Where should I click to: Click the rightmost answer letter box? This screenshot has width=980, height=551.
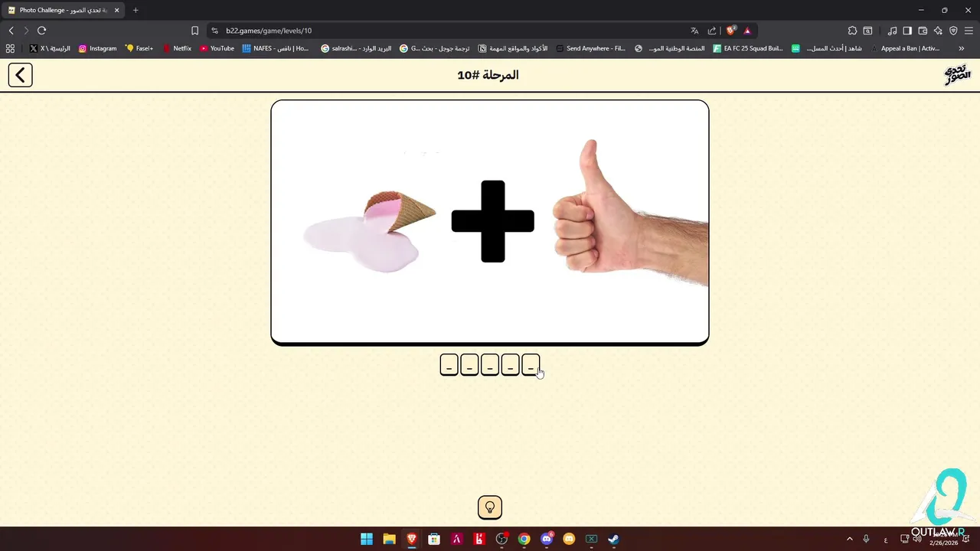[x=531, y=365]
